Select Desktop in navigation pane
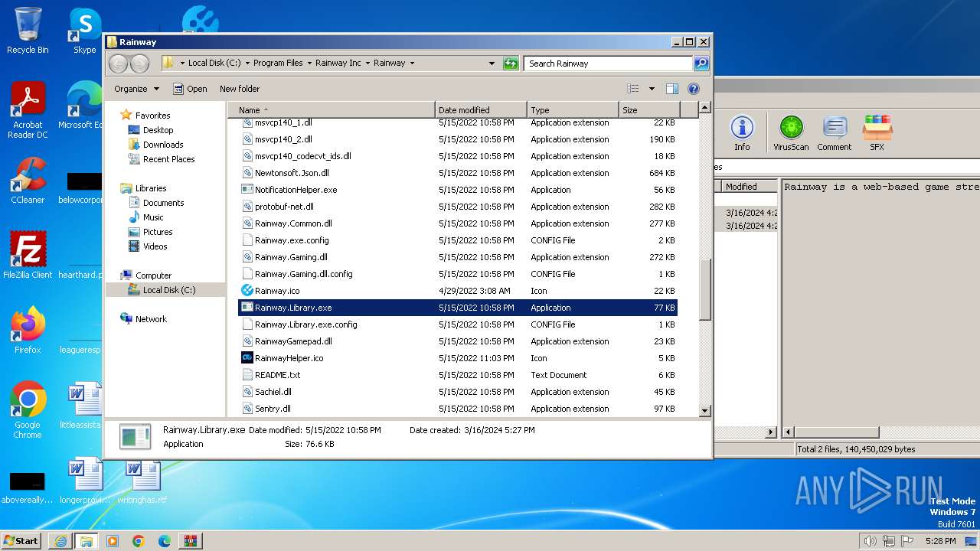 pyautogui.click(x=158, y=130)
